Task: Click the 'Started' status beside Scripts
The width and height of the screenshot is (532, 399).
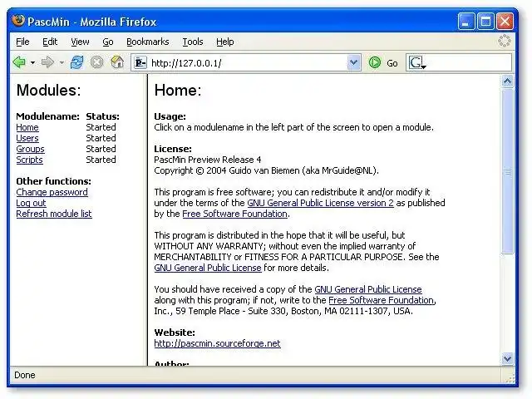Action: tap(101, 160)
